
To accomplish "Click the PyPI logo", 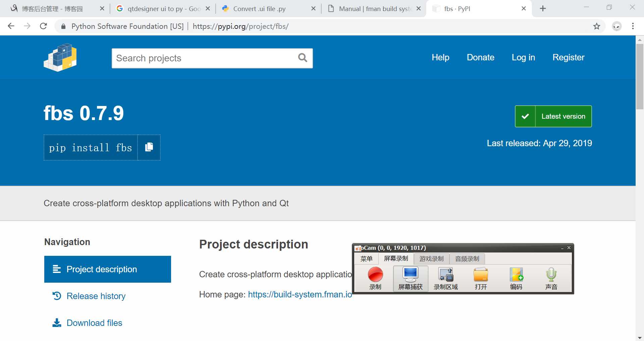I will click(x=60, y=57).
